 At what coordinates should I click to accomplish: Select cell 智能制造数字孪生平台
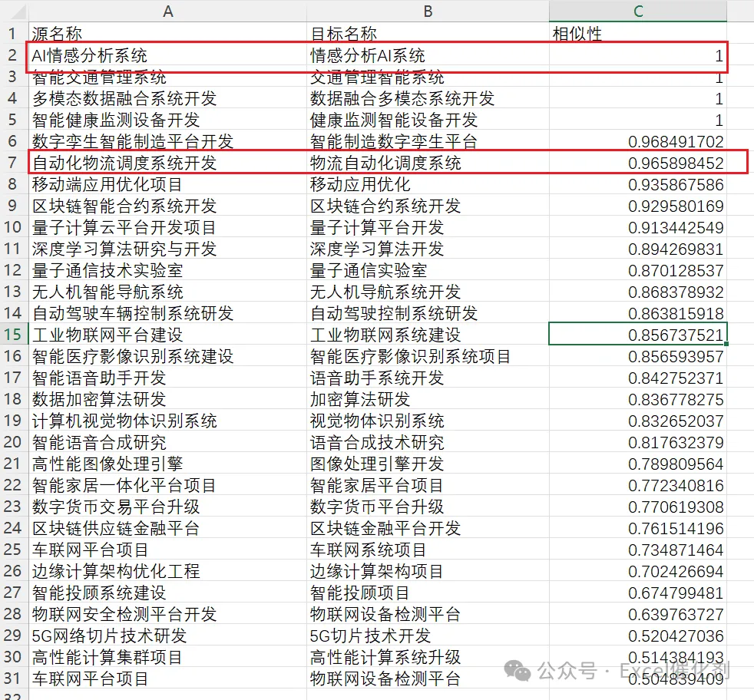coord(428,141)
